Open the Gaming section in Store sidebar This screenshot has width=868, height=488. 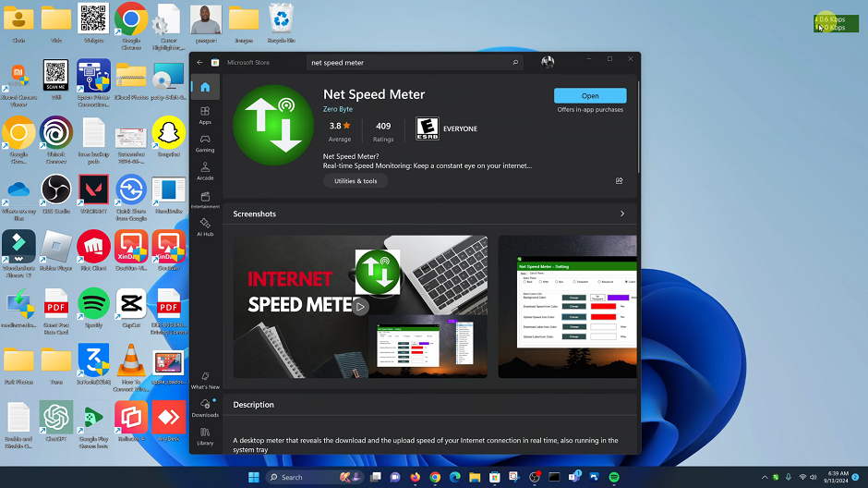205,143
